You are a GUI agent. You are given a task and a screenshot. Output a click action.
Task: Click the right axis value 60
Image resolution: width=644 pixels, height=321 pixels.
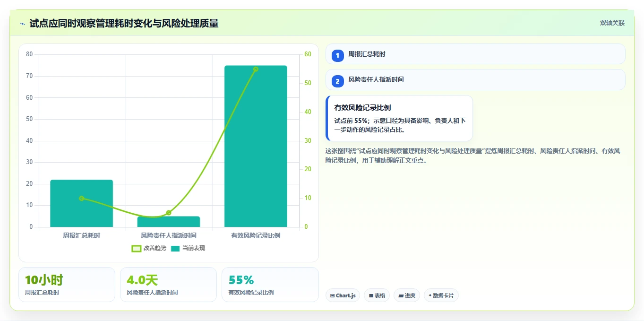(308, 54)
